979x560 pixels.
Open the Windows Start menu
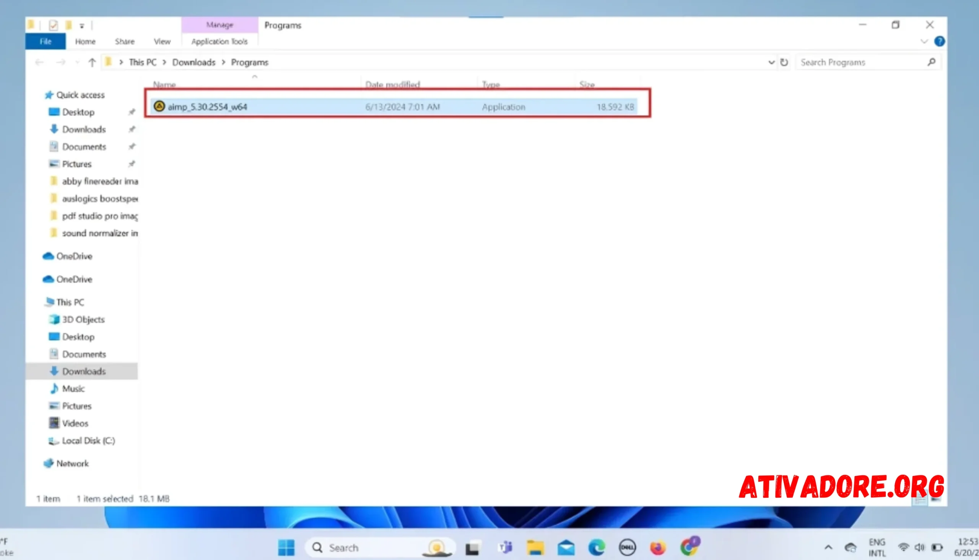pos(286,547)
